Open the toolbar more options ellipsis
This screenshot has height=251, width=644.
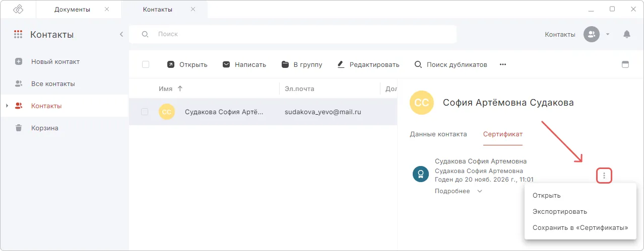click(502, 64)
